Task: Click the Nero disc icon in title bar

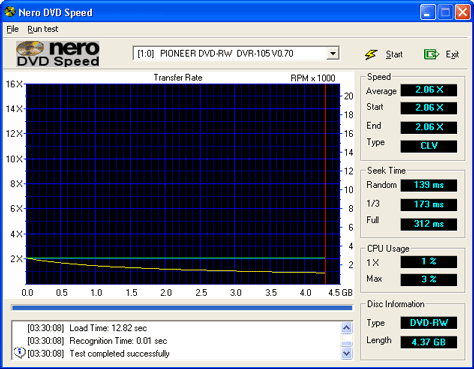Action: [x=10, y=12]
